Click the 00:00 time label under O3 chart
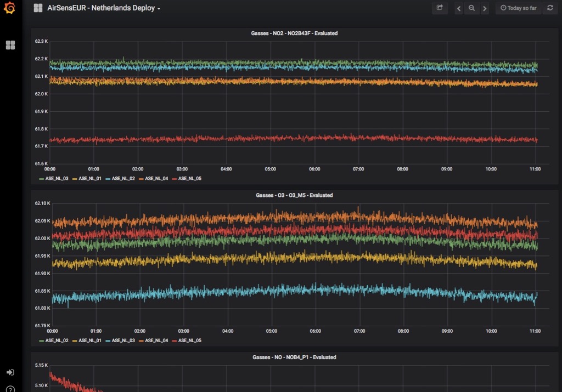The width and height of the screenshot is (562, 392). (x=52, y=331)
